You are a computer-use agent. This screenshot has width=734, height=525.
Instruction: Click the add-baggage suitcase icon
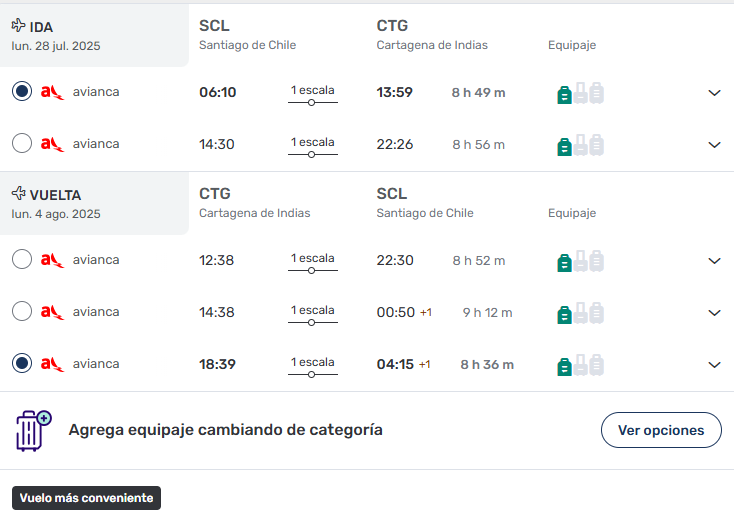pos(34,430)
